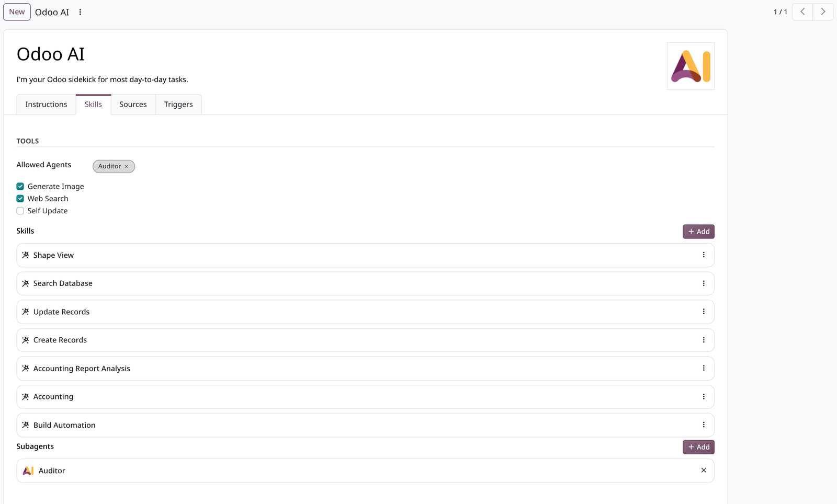837x504 pixels.
Task: Click the Auditor subagent name
Action: [x=52, y=471]
